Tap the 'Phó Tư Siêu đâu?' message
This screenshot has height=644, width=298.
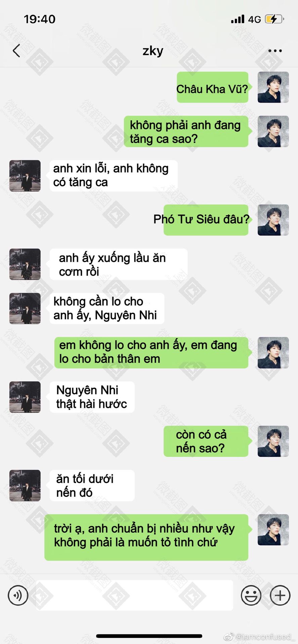206,220
